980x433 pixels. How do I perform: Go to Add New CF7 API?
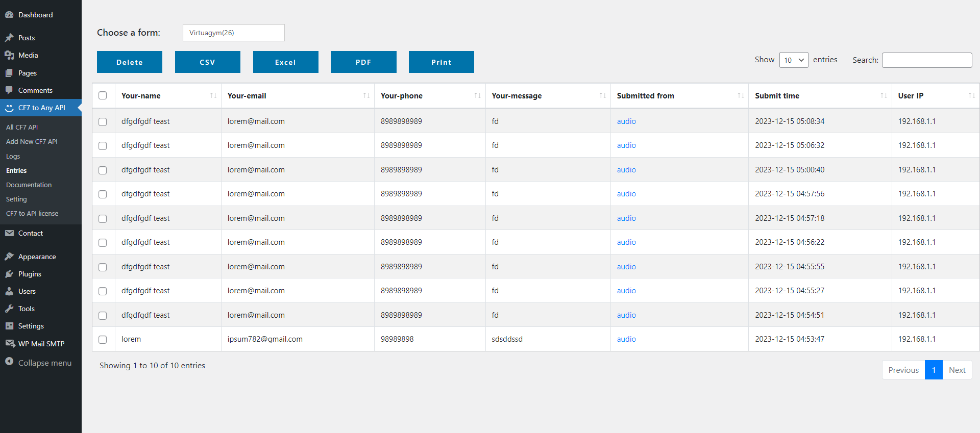coord(32,142)
